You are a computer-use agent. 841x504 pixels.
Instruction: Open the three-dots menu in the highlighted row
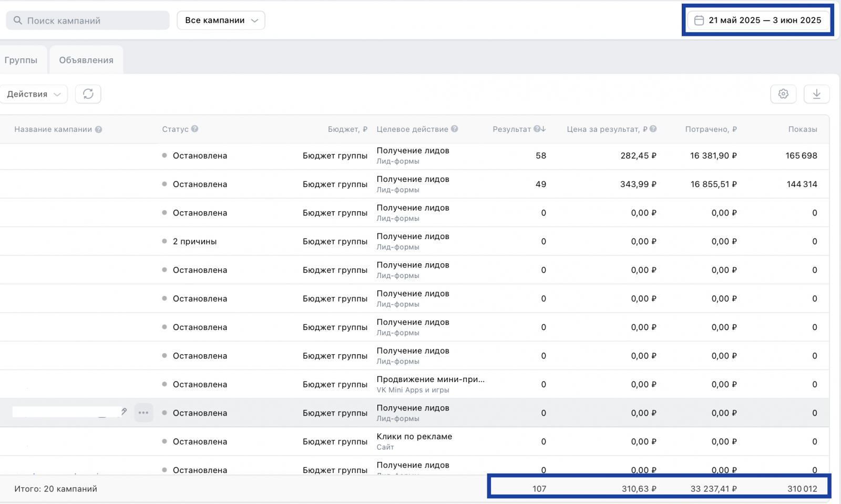[143, 413]
